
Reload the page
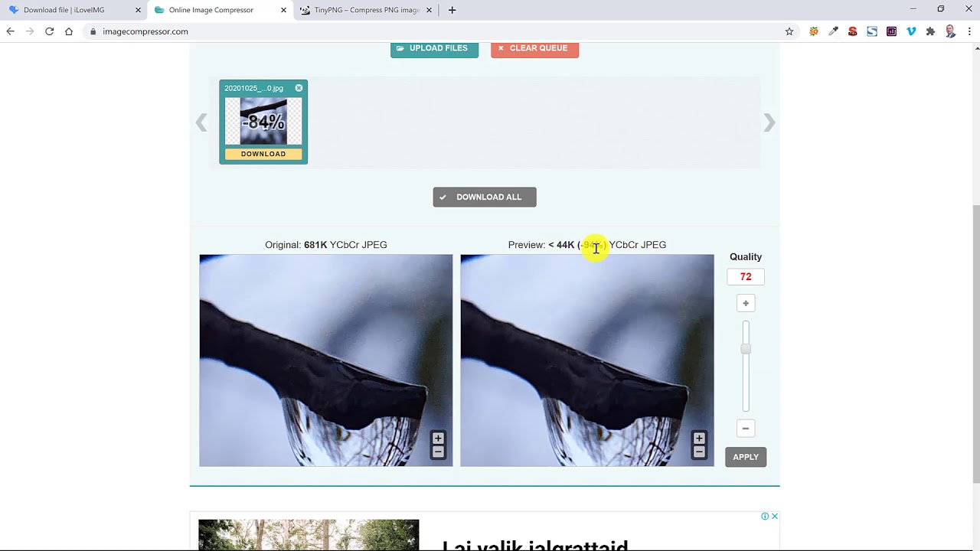click(50, 31)
